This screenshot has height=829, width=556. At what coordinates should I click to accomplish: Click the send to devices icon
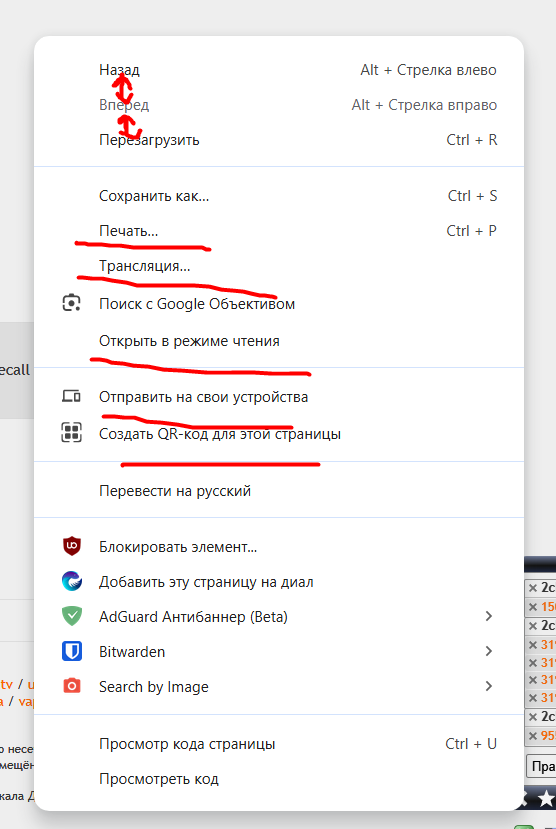(x=71, y=396)
